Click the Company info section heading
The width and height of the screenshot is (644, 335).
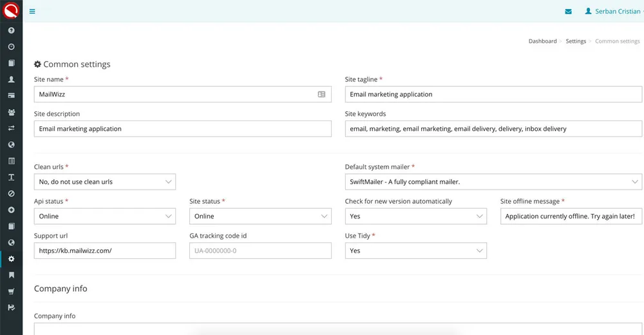tap(61, 289)
